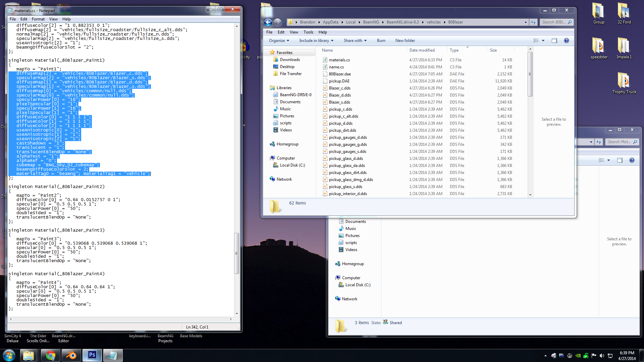644x362 pixels.
Task: Open Blender from the taskbar
Action: pyautogui.click(x=71, y=355)
